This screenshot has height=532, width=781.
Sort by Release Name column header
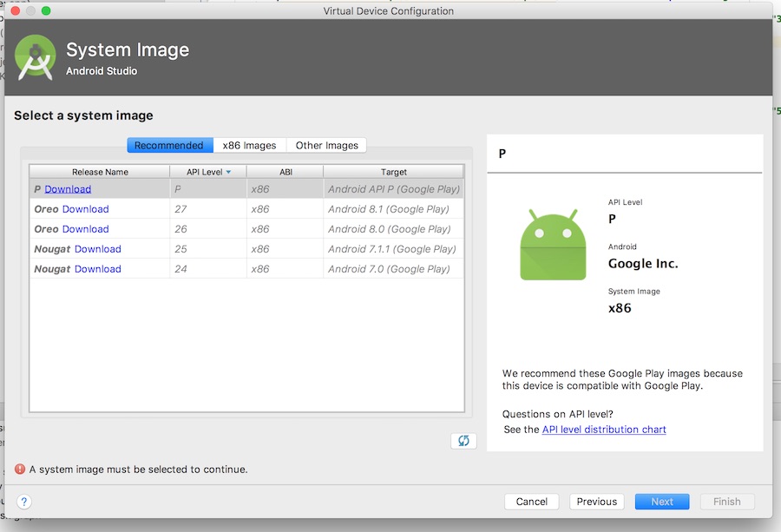pos(100,172)
